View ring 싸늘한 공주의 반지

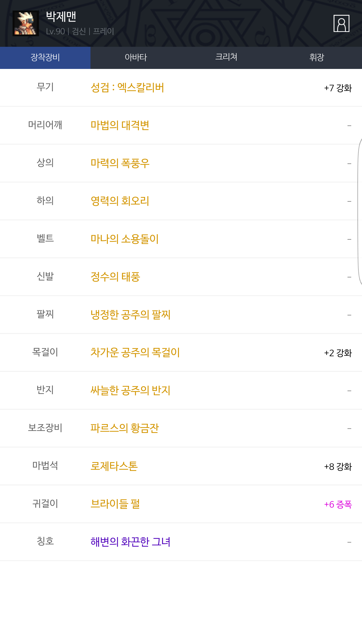pyautogui.click(x=130, y=390)
